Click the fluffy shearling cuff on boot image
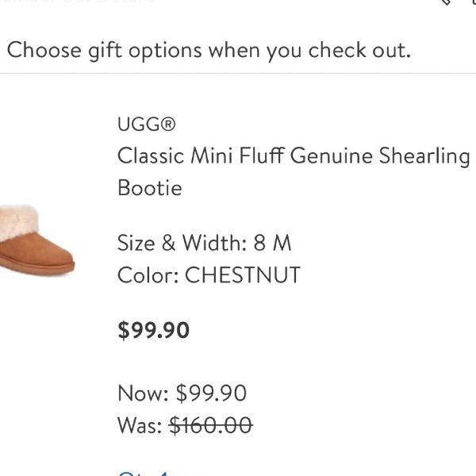Screen dimensions: 476x476 pos(18,221)
